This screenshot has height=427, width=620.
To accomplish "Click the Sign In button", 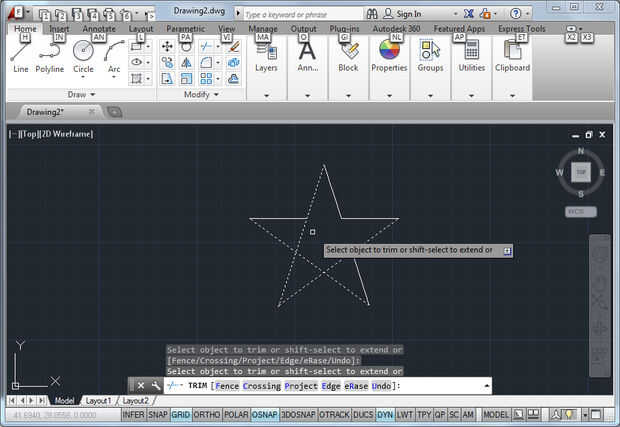I will click(x=409, y=15).
